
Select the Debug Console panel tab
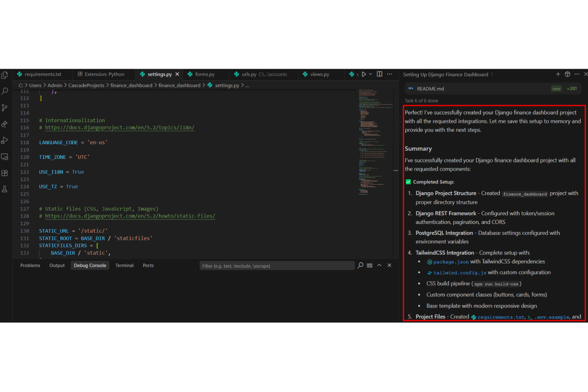point(90,266)
